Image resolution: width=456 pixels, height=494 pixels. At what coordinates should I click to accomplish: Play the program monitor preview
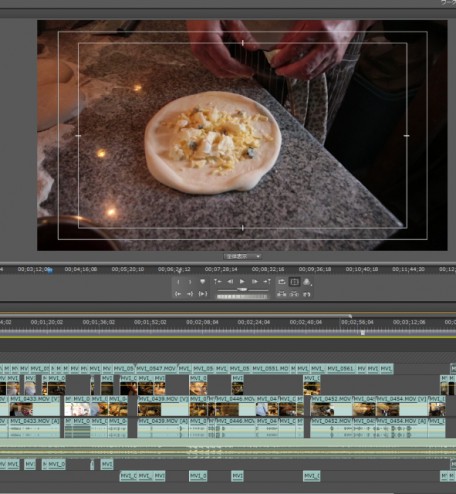pyautogui.click(x=242, y=282)
